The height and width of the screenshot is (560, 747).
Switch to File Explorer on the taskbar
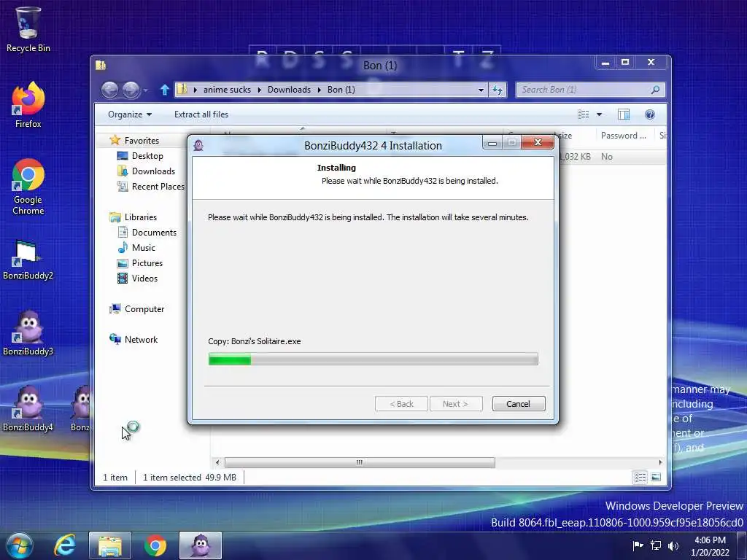click(x=110, y=545)
